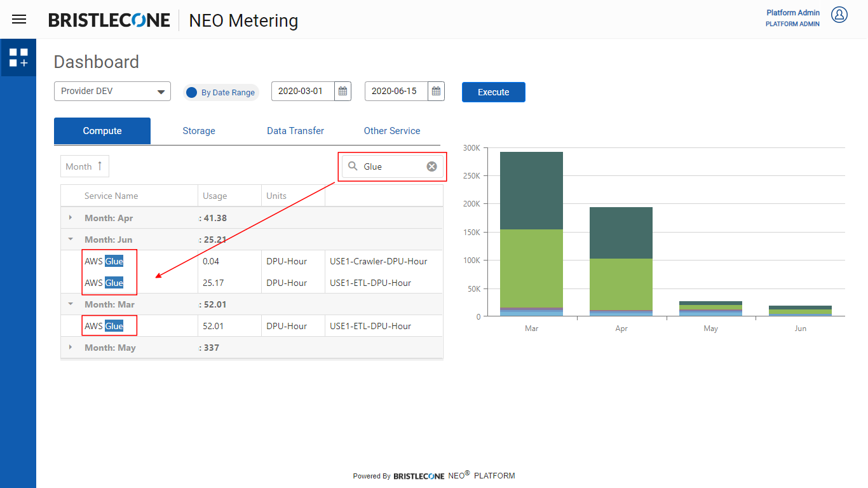868x488 pixels.
Task: Clear the Glue search text
Action: coord(431,166)
